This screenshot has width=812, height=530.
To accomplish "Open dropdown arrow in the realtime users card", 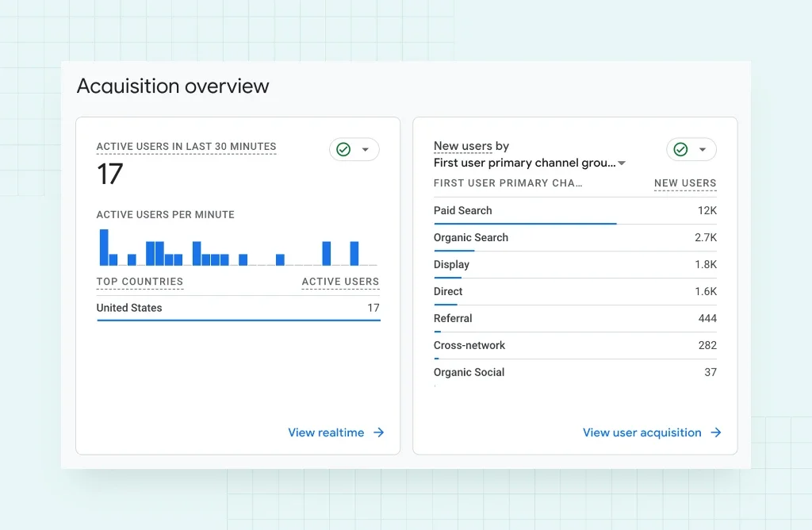I will point(366,149).
